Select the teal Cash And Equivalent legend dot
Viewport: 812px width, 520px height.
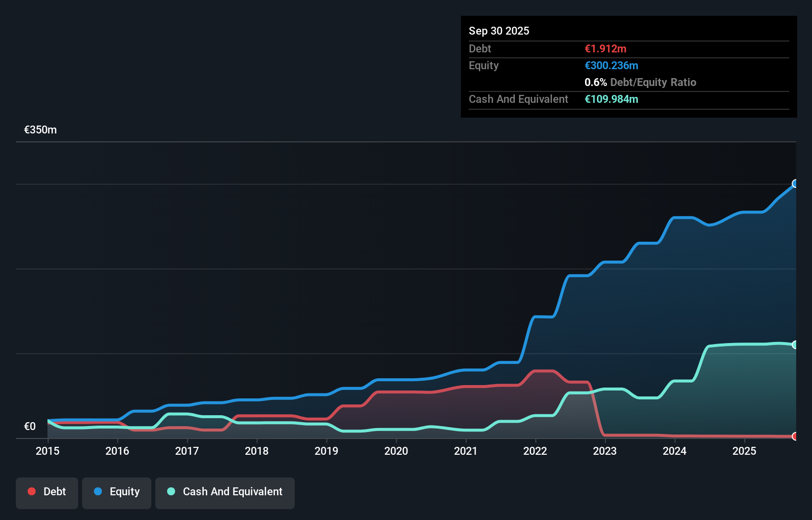tap(170, 491)
